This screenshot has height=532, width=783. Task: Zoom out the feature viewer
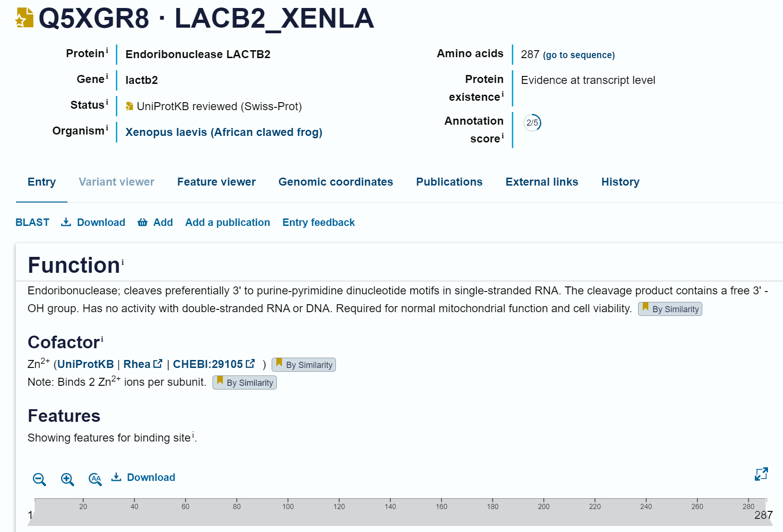click(39, 479)
